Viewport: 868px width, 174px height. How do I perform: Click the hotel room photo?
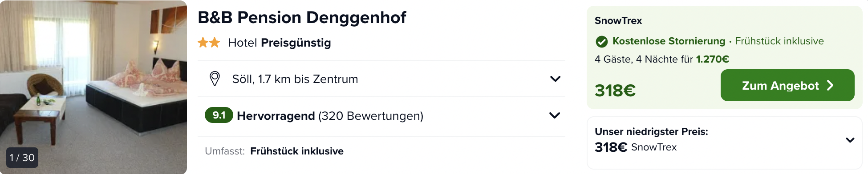[x=93, y=87]
